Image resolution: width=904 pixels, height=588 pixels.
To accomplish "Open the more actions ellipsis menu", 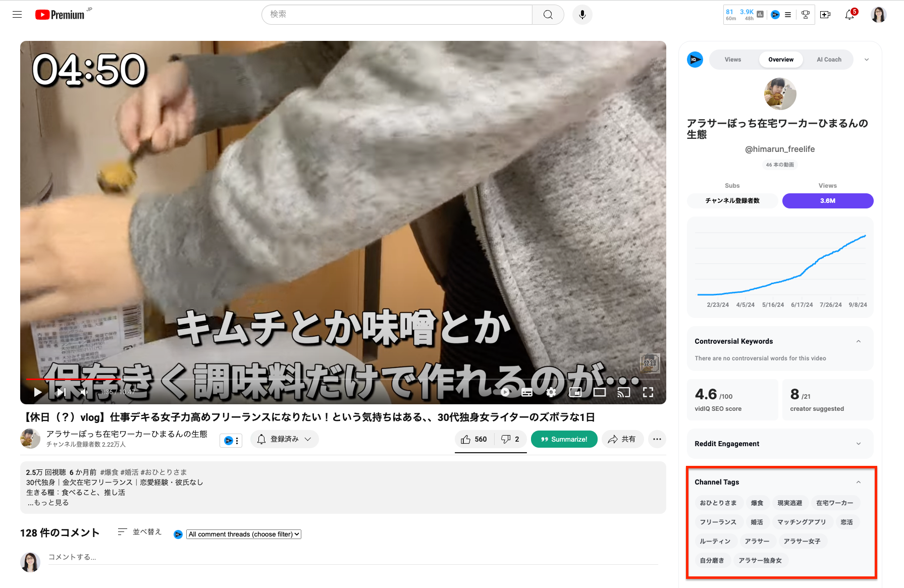I will click(657, 439).
